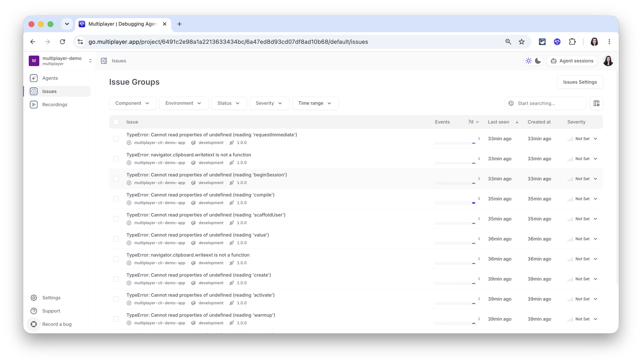The image size is (642, 364).
Task: Expand the Component filter dropdown
Action: point(133,103)
